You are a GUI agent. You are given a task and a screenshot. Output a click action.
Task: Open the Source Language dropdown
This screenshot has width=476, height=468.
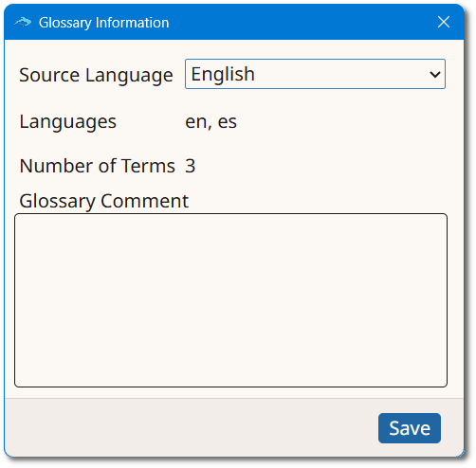click(x=315, y=74)
